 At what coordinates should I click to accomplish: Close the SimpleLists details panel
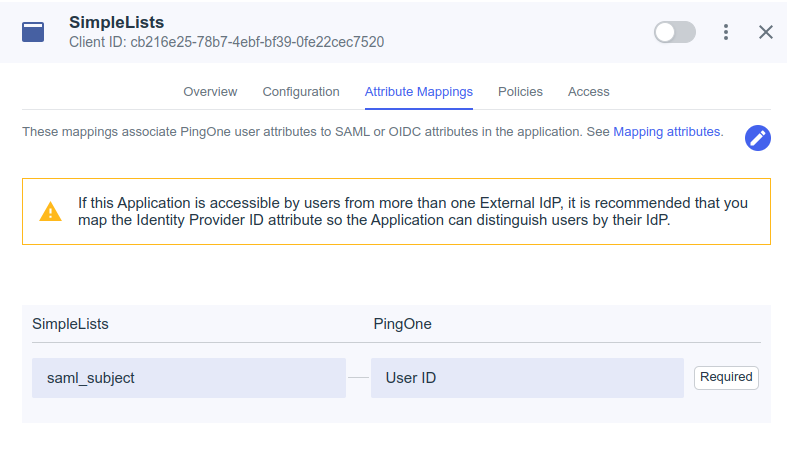[x=765, y=32]
